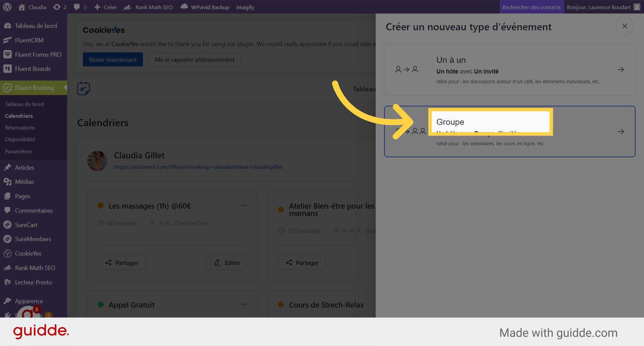Image resolution: width=644 pixels, height=346 pixels.
Task: Open CookieYes in the sidebar
Action: click(x=34, y=253)
